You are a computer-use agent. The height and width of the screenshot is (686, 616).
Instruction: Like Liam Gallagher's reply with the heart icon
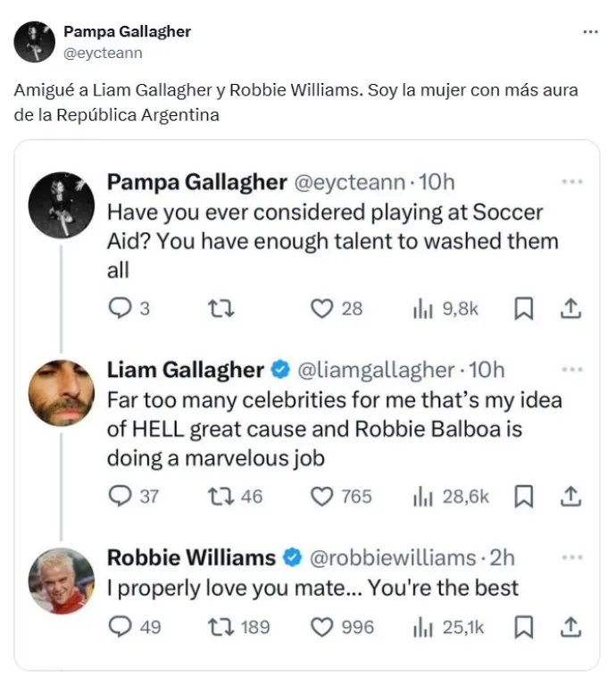[x=322, y=496]
